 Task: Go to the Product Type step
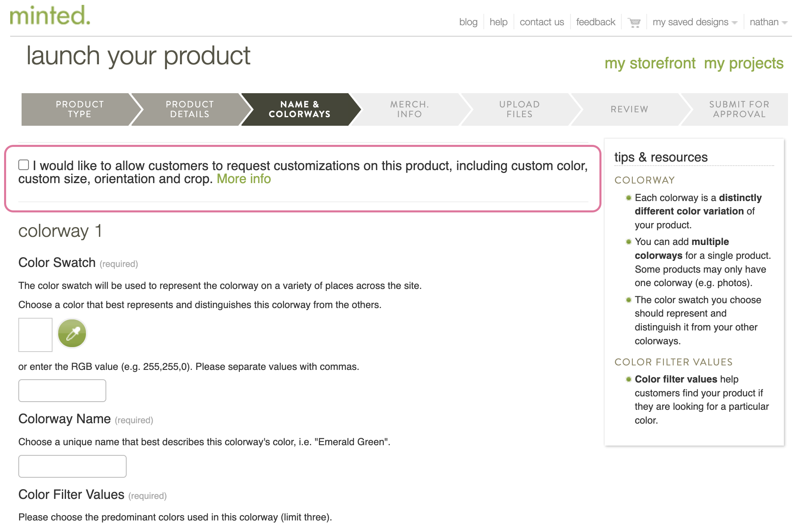tap(79, 109)
